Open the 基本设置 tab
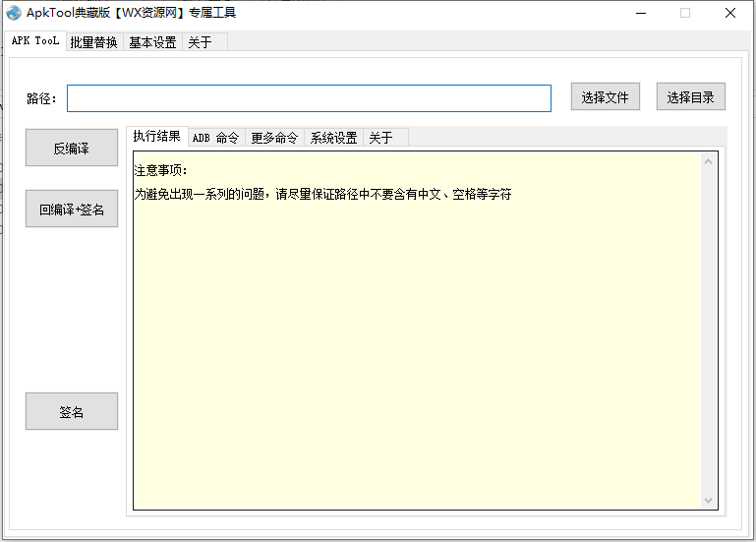This screenshot has height=542, width=756. point(152,42)
